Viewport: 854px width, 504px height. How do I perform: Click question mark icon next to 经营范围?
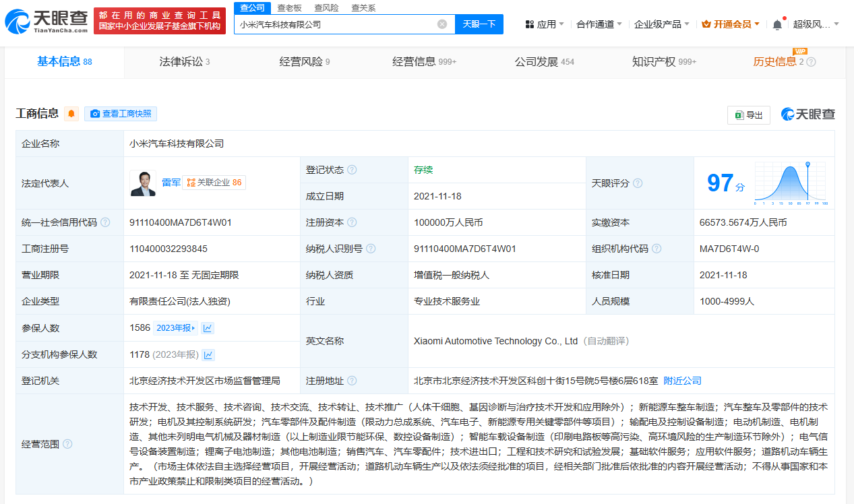[67, 444]
